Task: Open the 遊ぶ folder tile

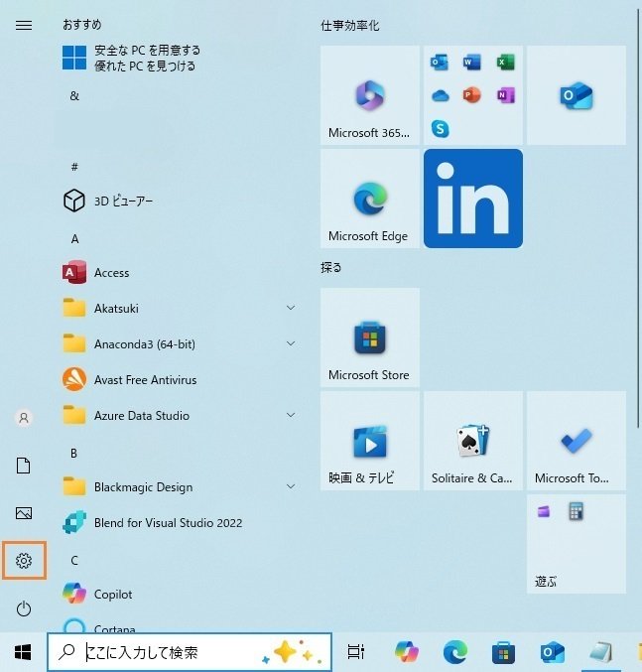Action: tap(577, 544)
